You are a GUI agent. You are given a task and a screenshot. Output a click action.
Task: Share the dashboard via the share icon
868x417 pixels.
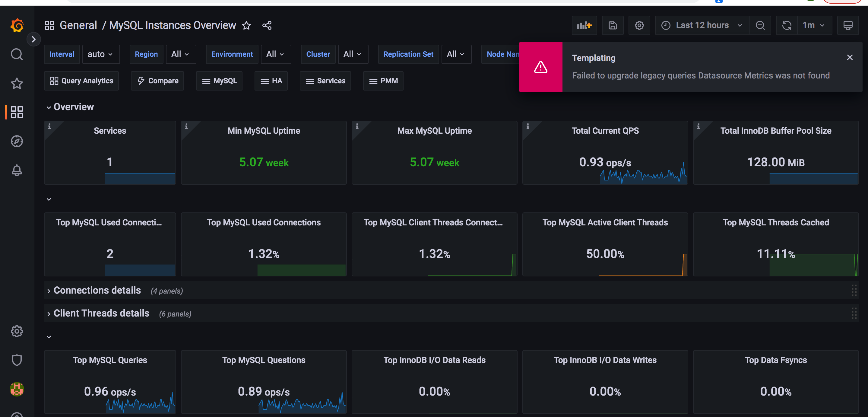pyautogui.click(x=267, y=25)
